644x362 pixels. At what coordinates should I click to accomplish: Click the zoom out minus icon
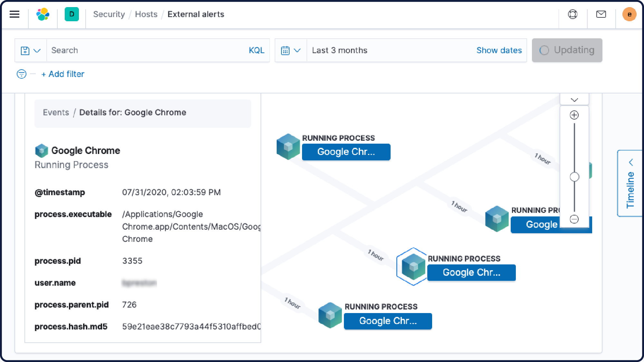(574, 219)
